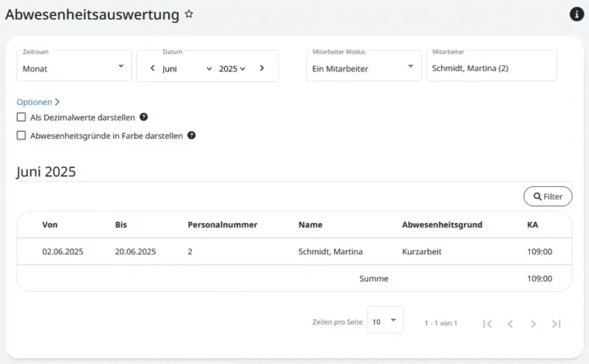This screenshot has width=589, height=364.
Task: Mark Abwesenheitsauswertung as favorite with star icon
Action: 189,15
